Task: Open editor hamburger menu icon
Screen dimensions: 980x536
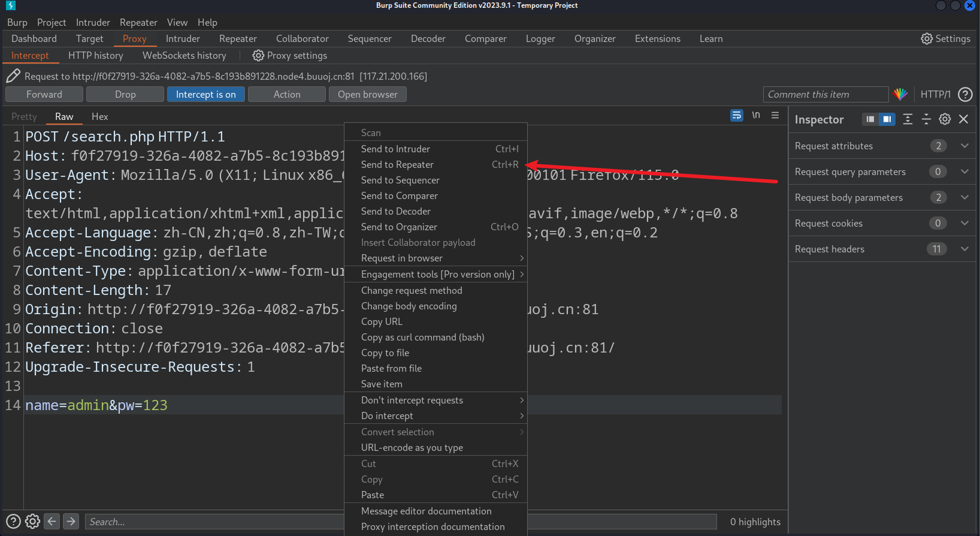Action: pos(775,115)
